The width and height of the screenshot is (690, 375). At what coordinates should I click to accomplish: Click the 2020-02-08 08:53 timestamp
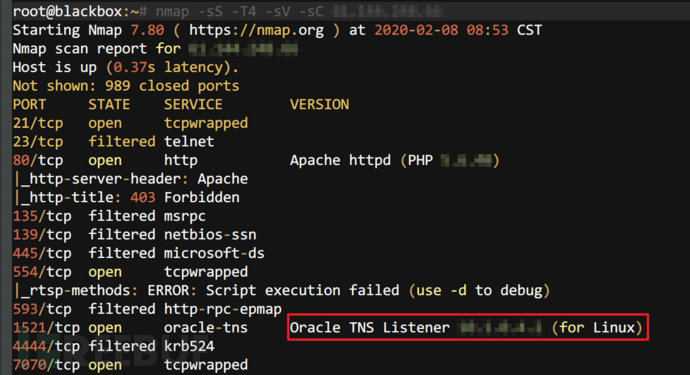point(441,30)
